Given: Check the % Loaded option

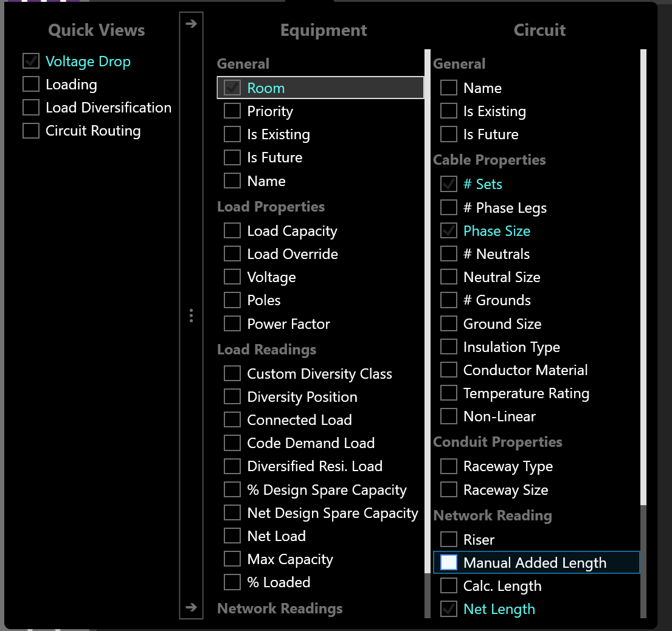Looking at the screenshot, I should pos(232,582).
